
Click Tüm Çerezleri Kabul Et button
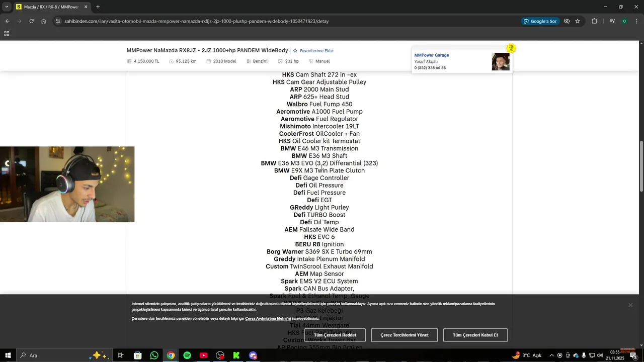tap(475, 335)
